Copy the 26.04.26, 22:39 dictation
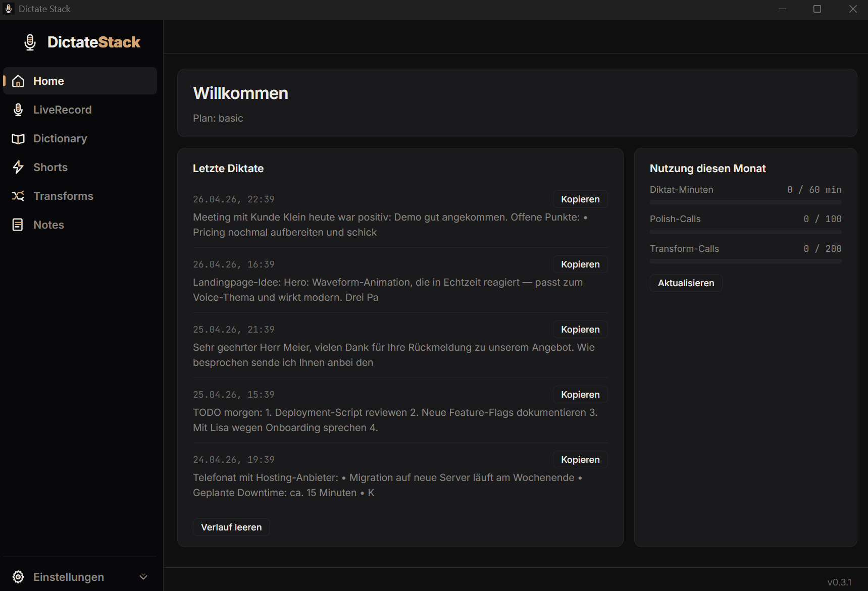 pos(580,199)
